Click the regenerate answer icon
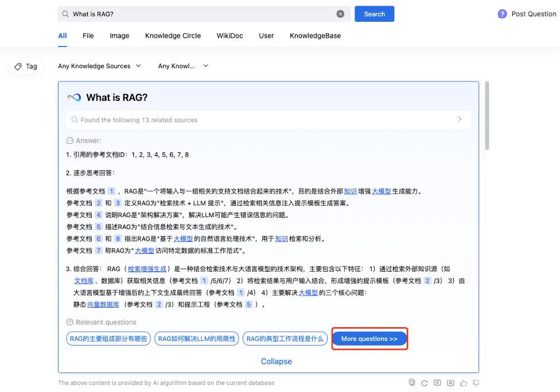Viewport: 560px width, 392px height. click(424, 383)
